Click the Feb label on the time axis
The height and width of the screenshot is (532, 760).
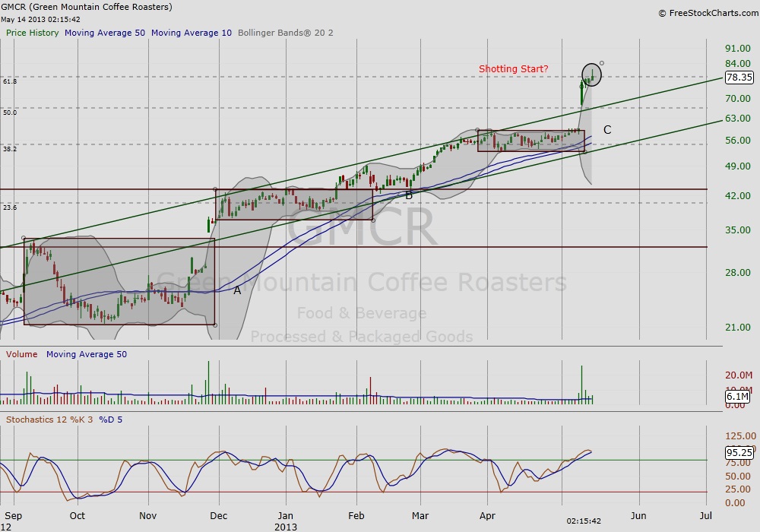(x=356, y=515)
